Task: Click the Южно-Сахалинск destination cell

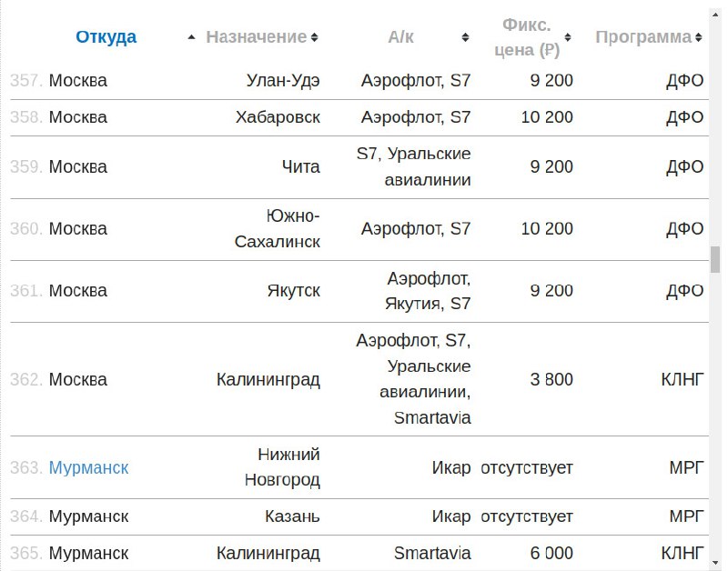Action: pyautogui.click(x=278, y=229)
